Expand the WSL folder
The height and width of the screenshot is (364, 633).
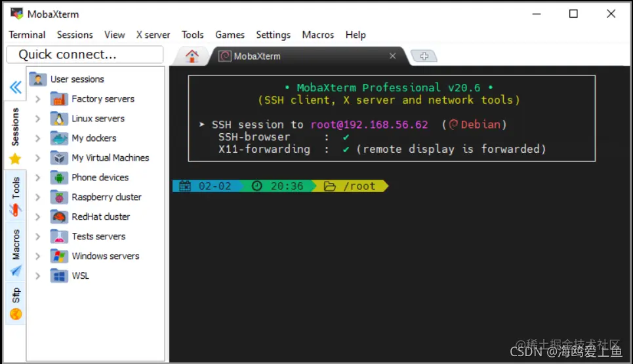pos(37,275)
